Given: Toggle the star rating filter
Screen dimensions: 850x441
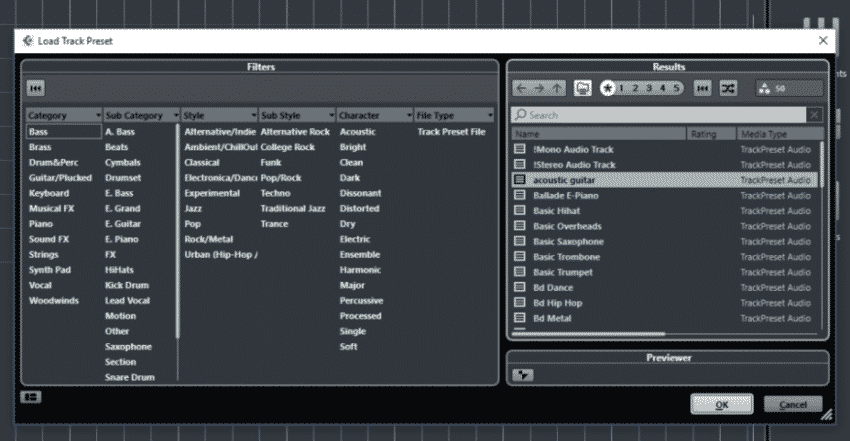Looking at the screenshot, I should pyautogui.click(x=607, y=89).
